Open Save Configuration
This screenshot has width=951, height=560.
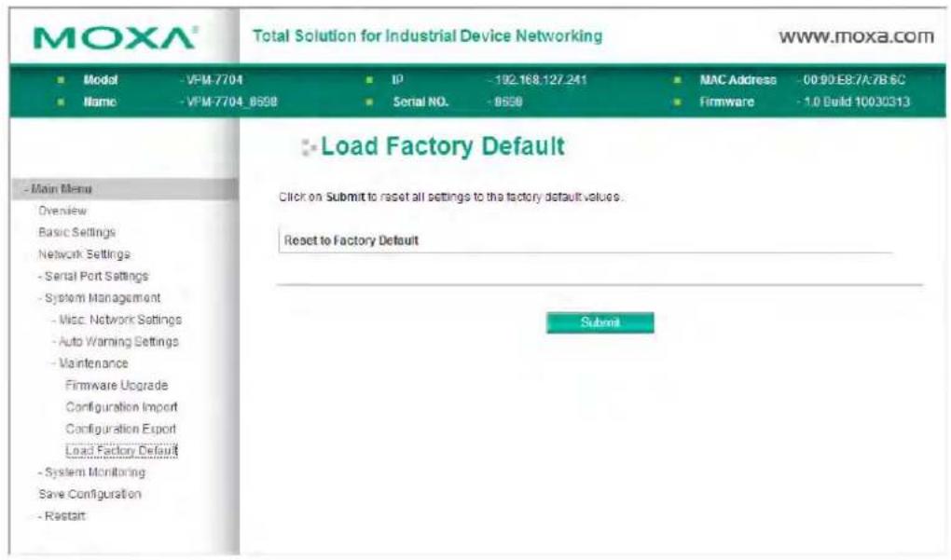tap(90, 494)
